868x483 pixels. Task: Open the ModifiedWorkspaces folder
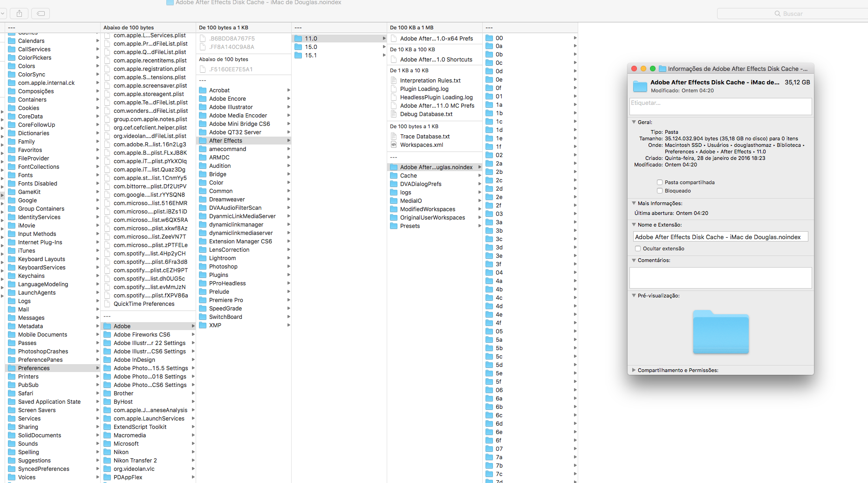pyautogui.click(x=434, y=209)
